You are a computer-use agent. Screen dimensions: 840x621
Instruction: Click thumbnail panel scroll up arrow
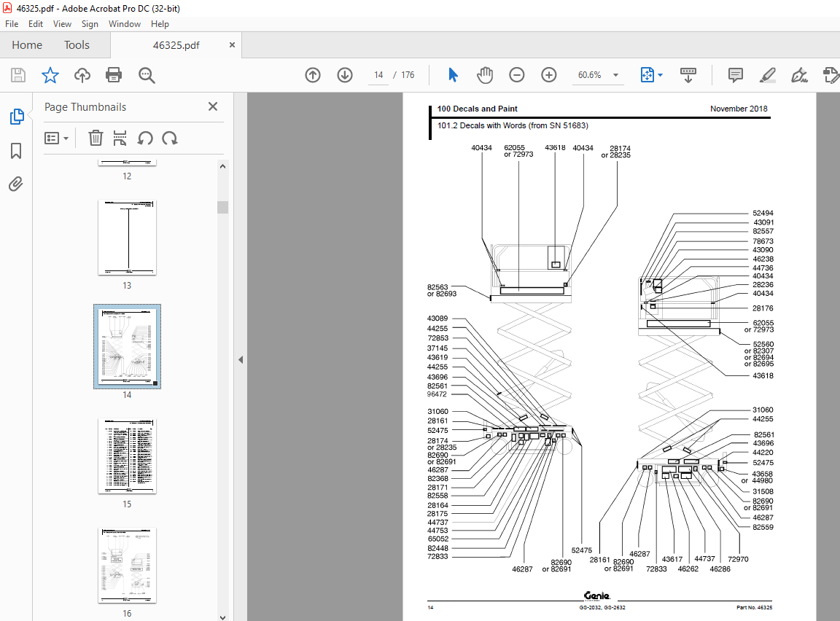223,166
